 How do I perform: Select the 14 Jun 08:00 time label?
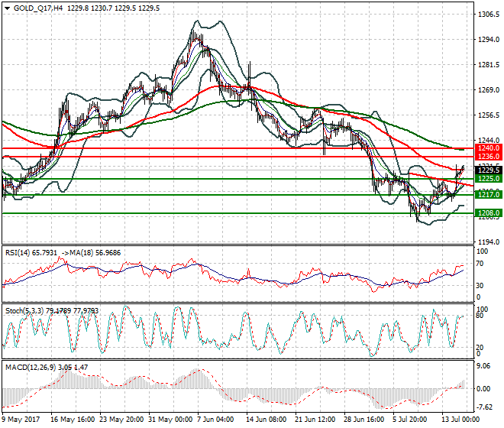click(x=267, y=420)
